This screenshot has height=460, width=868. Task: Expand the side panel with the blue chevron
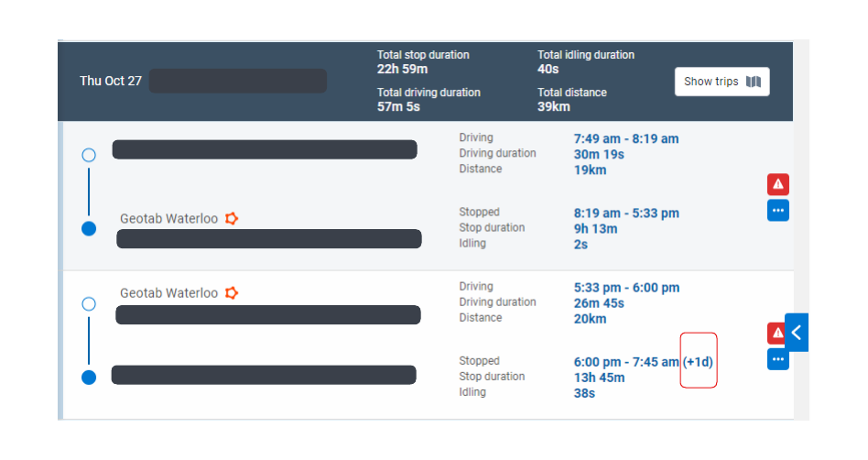797,333
